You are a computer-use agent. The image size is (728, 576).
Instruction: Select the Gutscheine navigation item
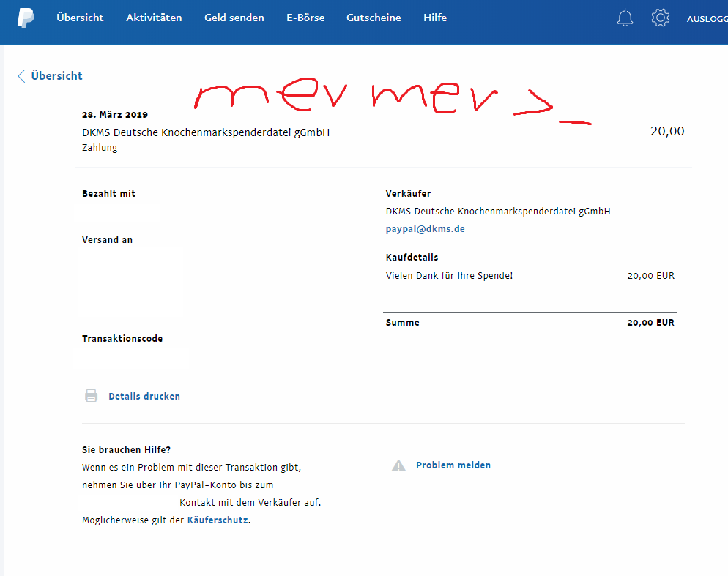click(x=374, y=18)
